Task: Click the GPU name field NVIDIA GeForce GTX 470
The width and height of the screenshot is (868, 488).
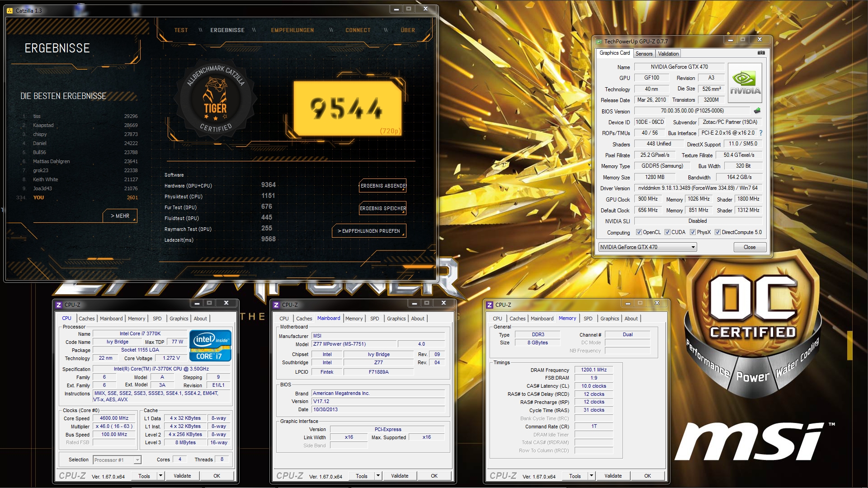Action: click(x=679, y=67)
